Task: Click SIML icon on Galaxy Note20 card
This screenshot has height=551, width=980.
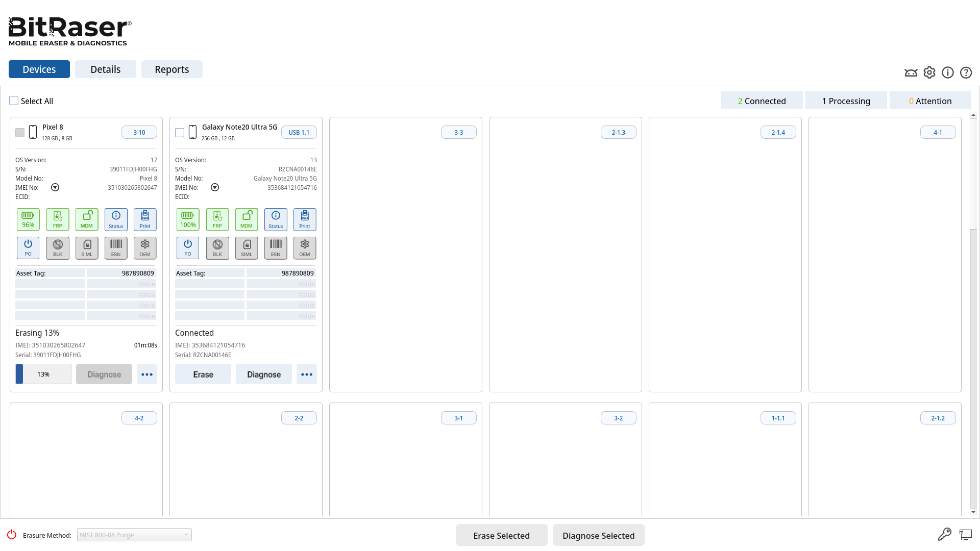Action: tap(247, 248)
